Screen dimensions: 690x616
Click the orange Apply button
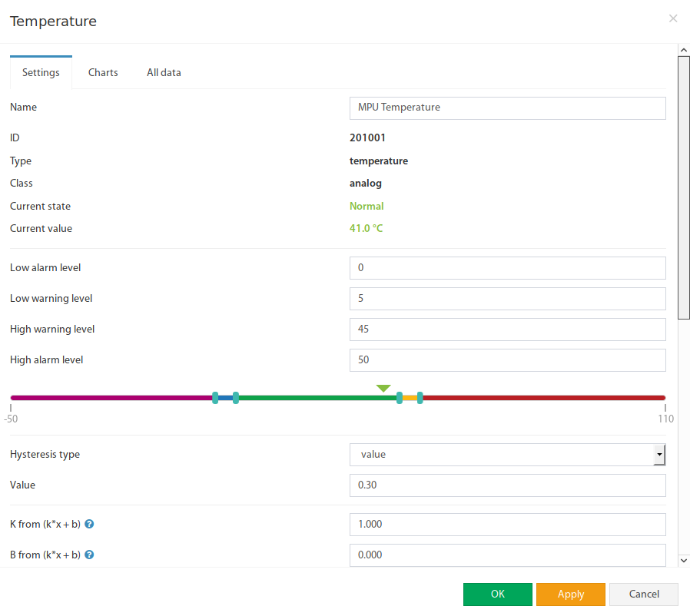tap(571, 594)
